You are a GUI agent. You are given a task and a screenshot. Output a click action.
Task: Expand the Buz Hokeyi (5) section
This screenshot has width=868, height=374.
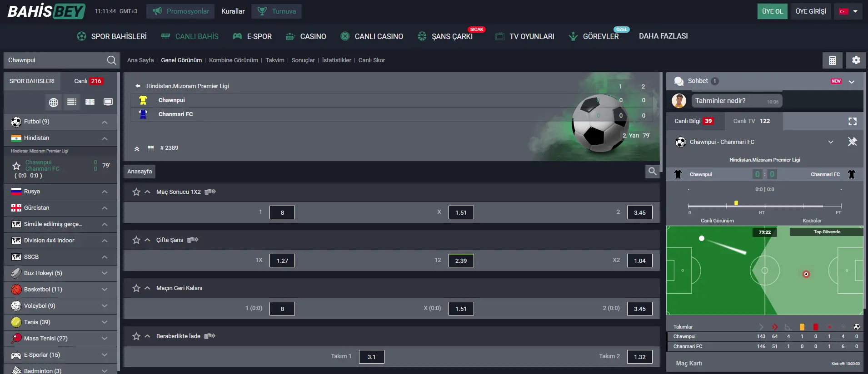105,273
